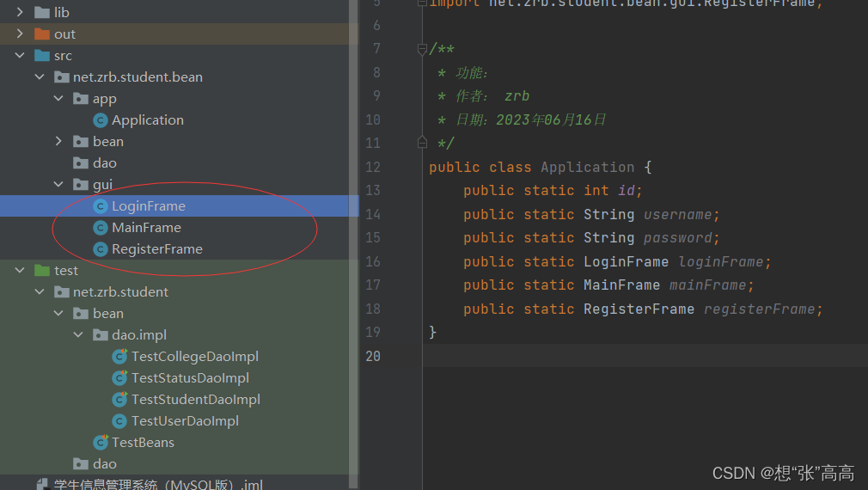Screen dimensions: 868x490
Task: Click the TestStudentDaoImpl class icon
Action: [119, 400]
